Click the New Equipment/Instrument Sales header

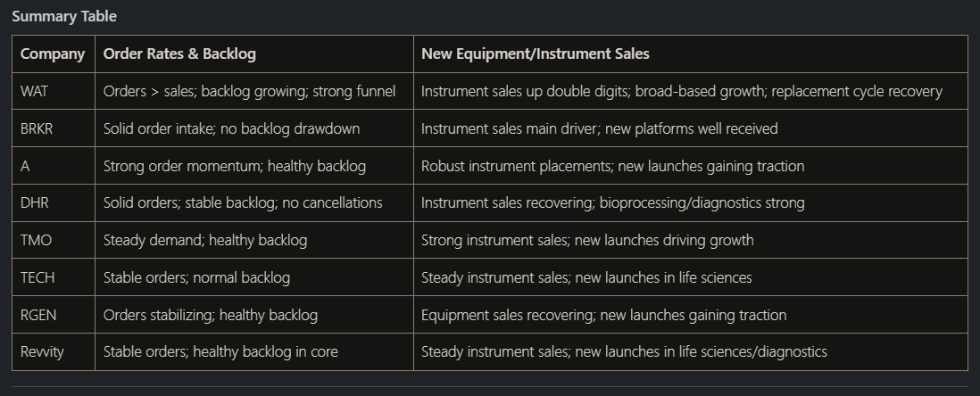[x=690, y=54]
